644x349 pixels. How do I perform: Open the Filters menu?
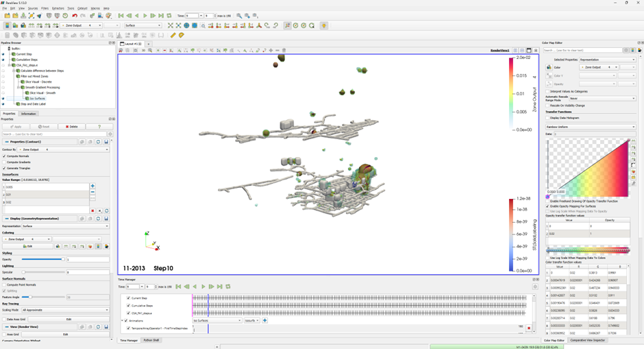(45, 8)
